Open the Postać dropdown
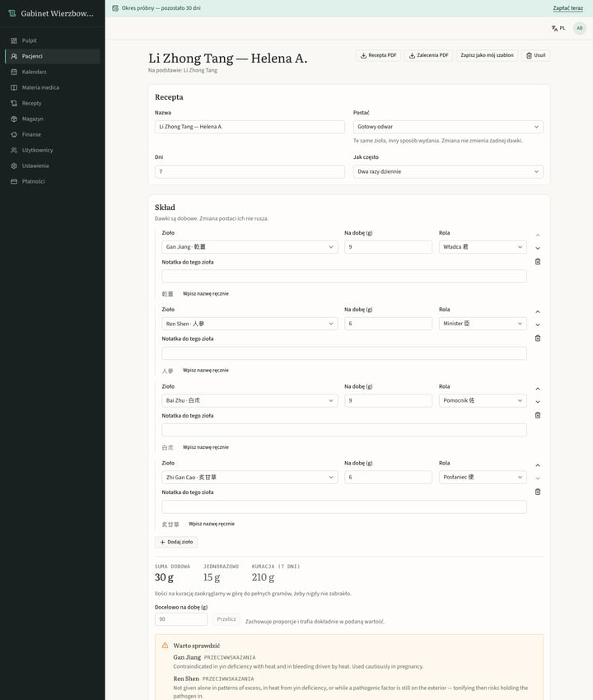The image size is (593, 700). [x=448, y=127]
